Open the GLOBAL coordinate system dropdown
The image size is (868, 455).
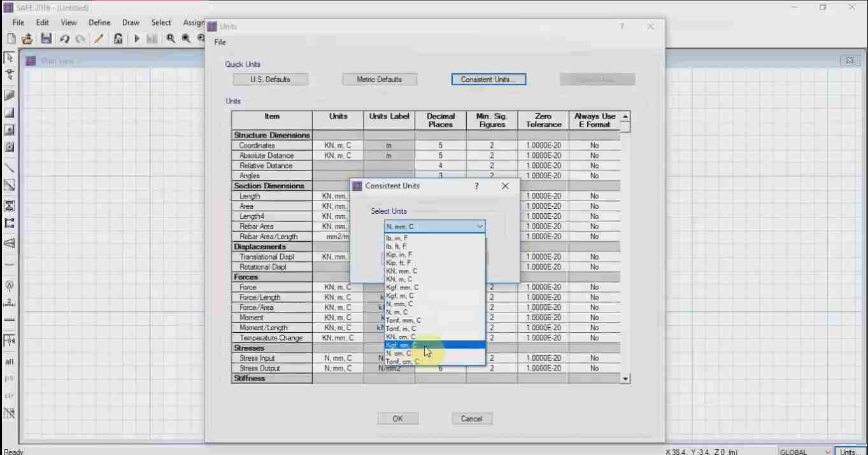(x=805, y=451)
